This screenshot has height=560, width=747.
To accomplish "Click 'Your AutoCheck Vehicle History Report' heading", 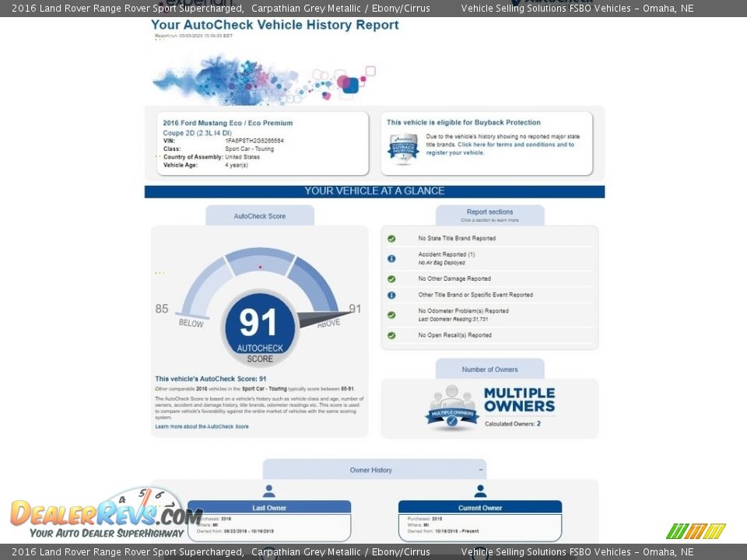I will [x=275, y=25].
